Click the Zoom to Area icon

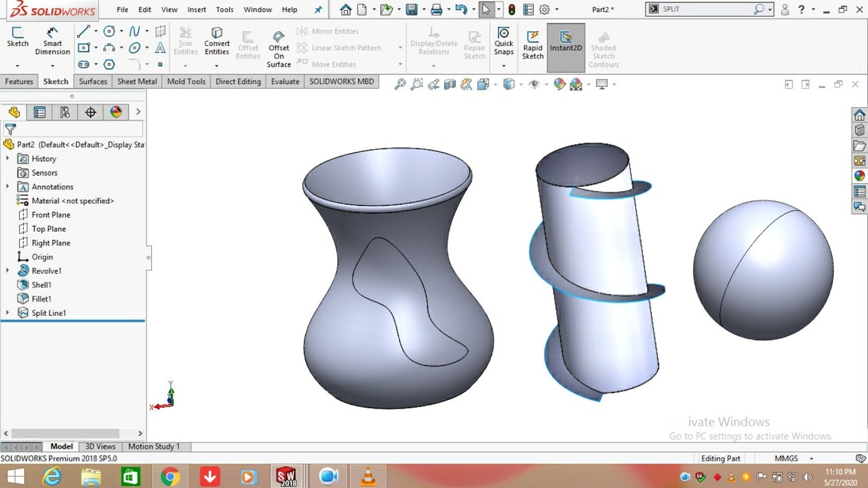tap(416, 84)
